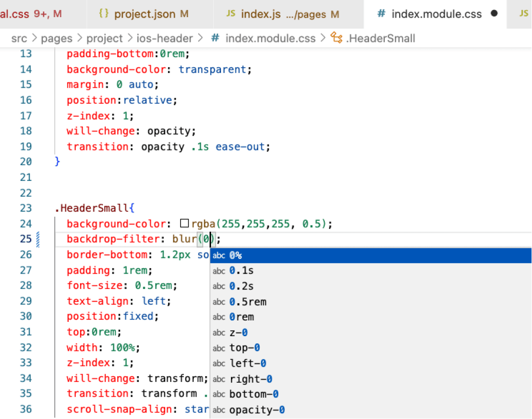This screenshot has width=532, height=419.
Task: Expand the 'ios-header' breadcrumb segment
Action: pos(165,38)
